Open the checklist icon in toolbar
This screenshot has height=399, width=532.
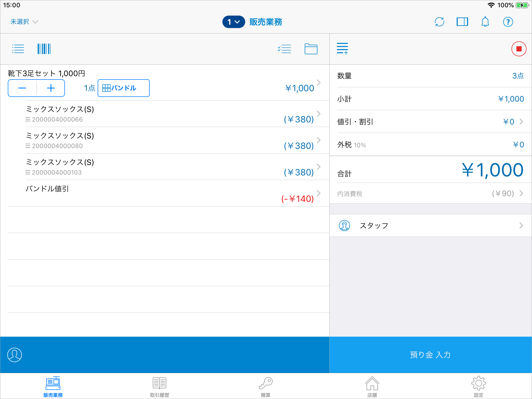(284, 49)
